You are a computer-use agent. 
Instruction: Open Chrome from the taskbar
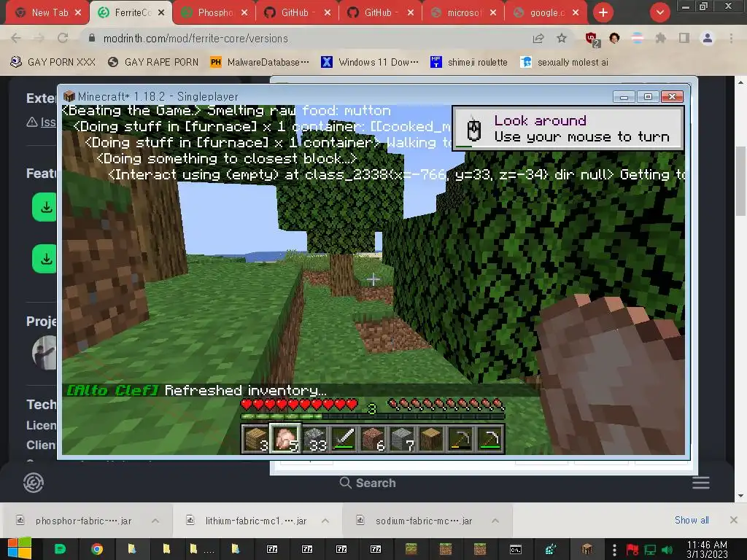click(x=97, y=549)
